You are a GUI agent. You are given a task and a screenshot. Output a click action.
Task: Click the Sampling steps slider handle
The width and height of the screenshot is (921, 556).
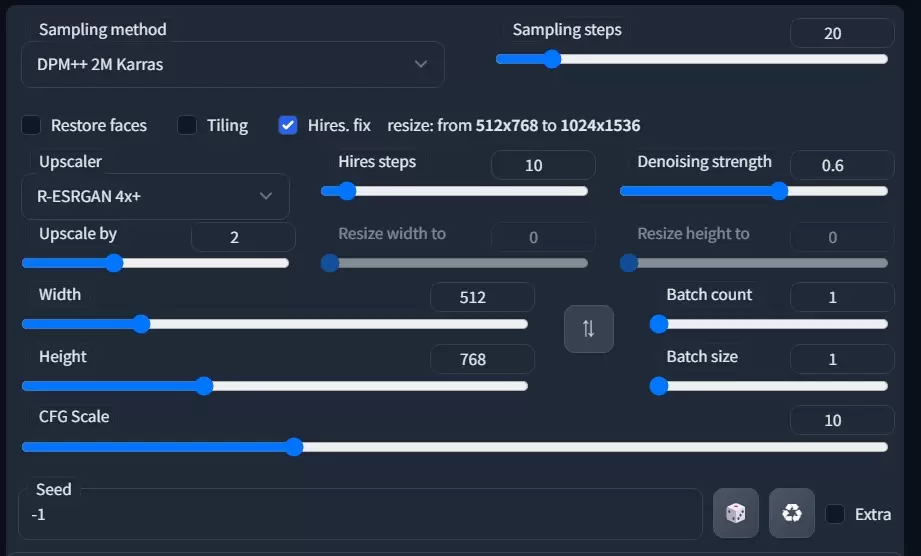[551, 59]
